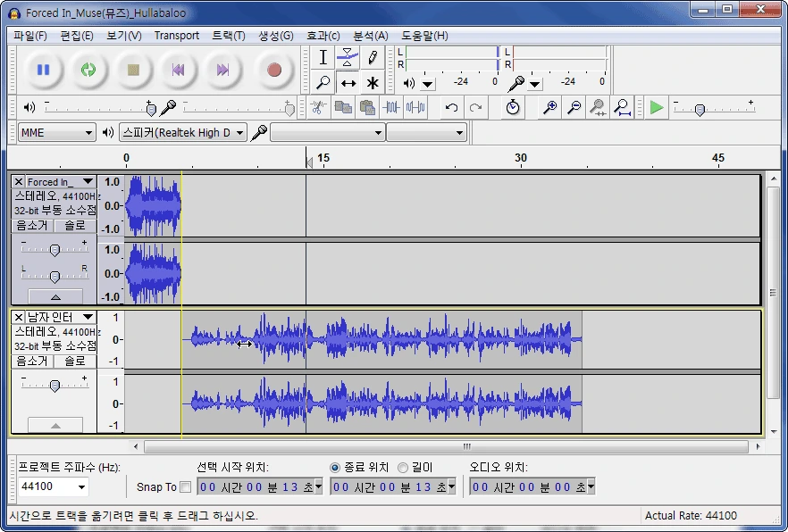
Task: Open the 효과(c) menu
Action: coord(323,36)
